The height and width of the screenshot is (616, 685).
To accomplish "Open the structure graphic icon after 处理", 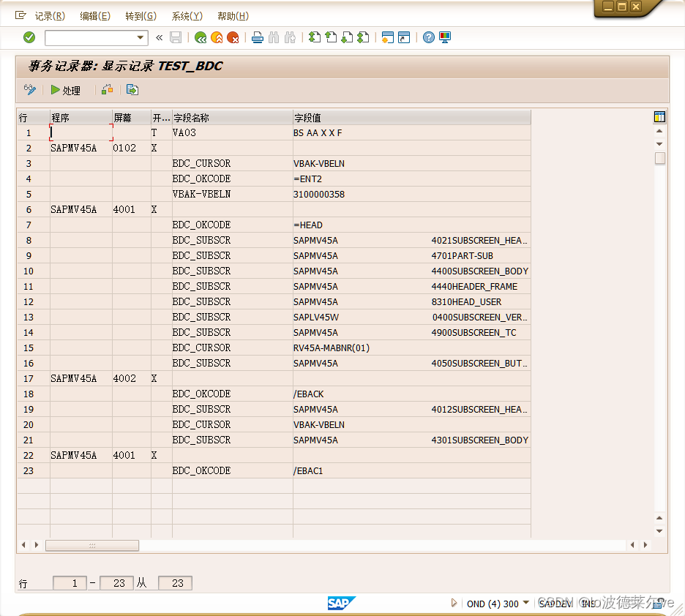I will (107, 90).
